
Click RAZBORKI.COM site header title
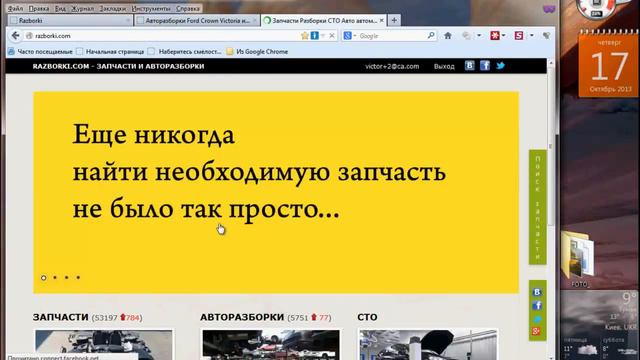point(118,66)
